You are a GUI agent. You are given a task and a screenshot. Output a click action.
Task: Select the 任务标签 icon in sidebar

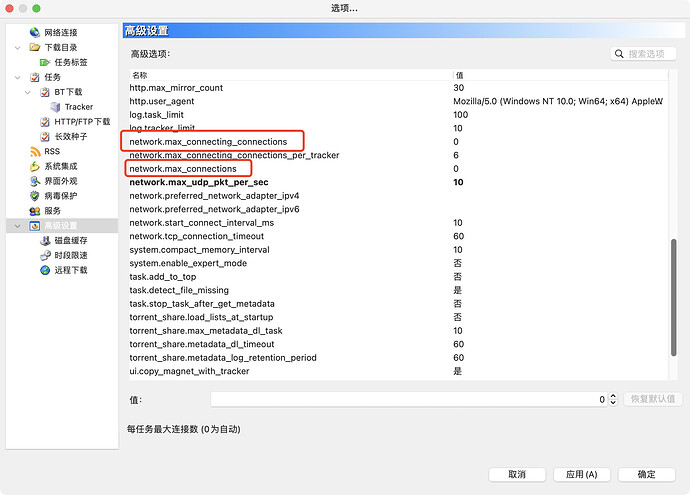44,62
